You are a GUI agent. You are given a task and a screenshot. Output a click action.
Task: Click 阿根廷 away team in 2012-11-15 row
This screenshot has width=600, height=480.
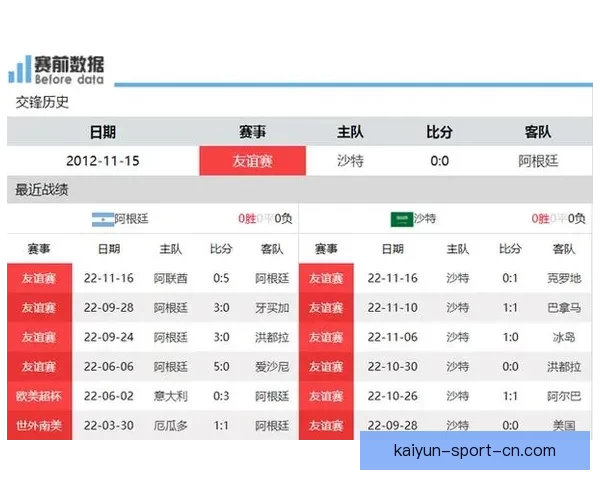[x=538, y=161]
